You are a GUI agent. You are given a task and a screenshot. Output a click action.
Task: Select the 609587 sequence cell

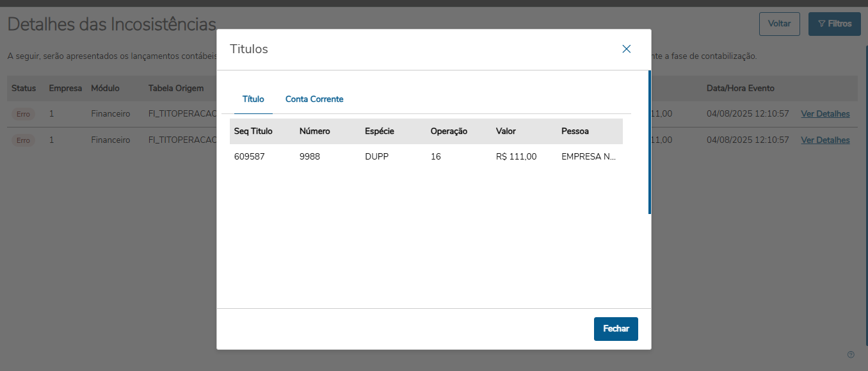[x=249, y=156]
